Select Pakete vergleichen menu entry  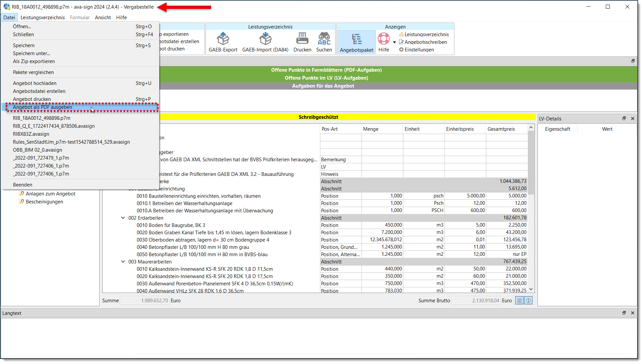tap(80, 72)
